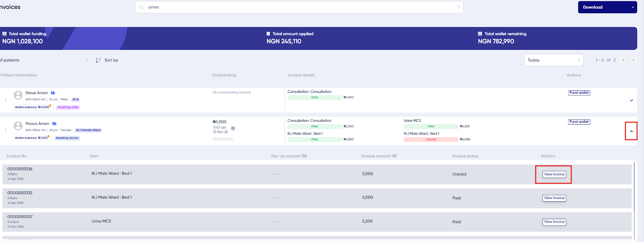Click the Total wallet funding icon
The height and width of the screenshot is (242, 644).
coord(4,34)
